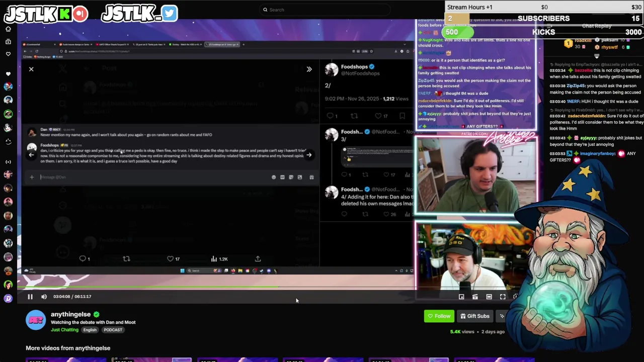The height and width of the screenshot is (362, 644).
Task: Select the English language tag
Action: point(90,330)
